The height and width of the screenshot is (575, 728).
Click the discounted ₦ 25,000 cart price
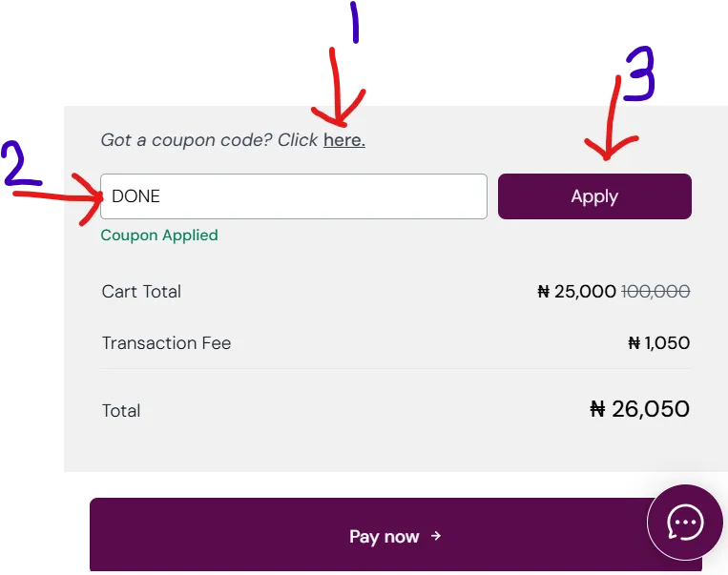[x=576, y=292]
